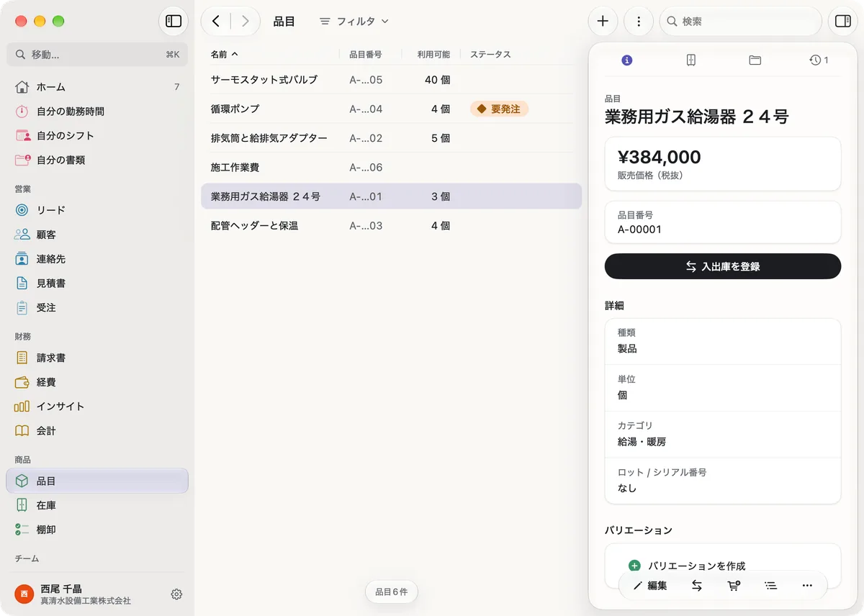Image resolution: width=864 pixels, height=616 pixels.
Task: Select the 配管ヘッダーと保温 row
Action: (x=391, y=226)
